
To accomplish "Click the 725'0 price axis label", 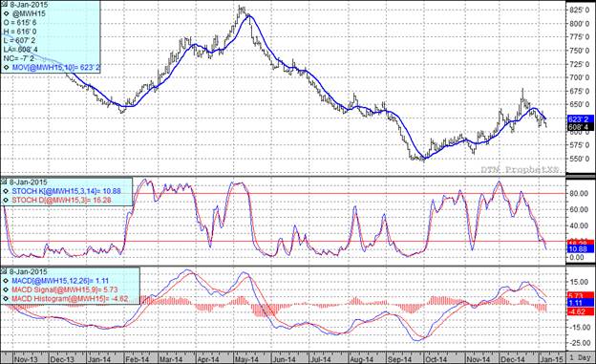I will 579,64.
